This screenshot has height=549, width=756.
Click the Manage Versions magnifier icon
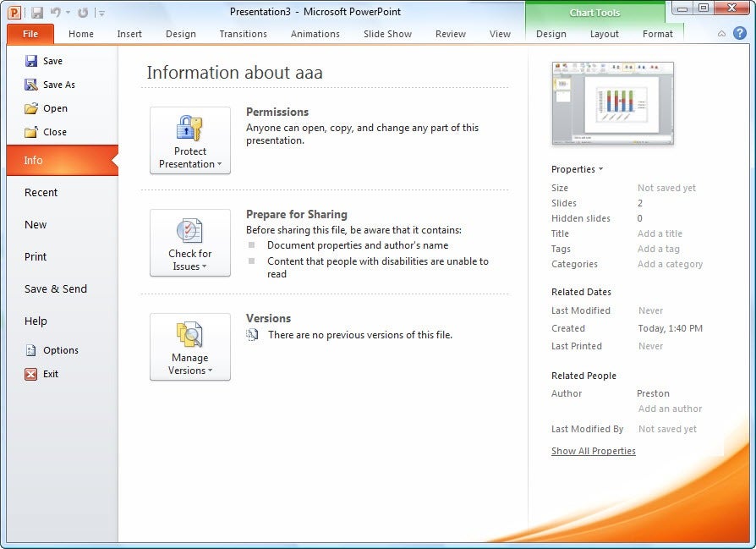tap(190, 334)
